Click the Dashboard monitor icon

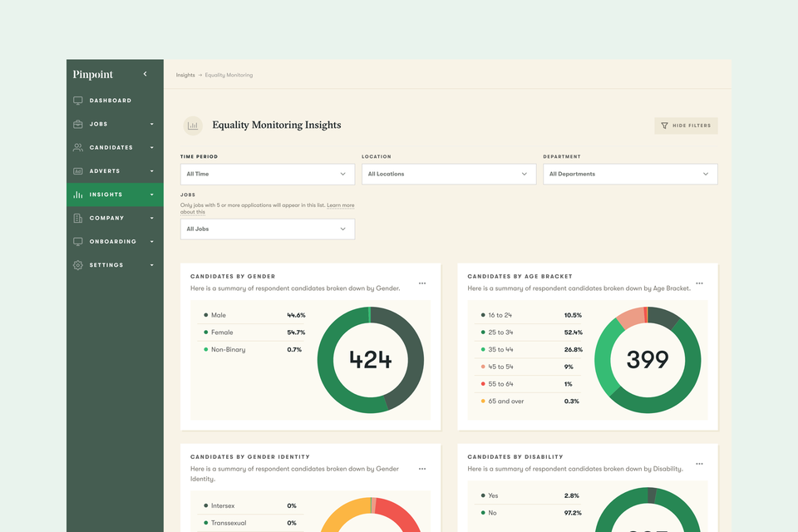point(78,101)
